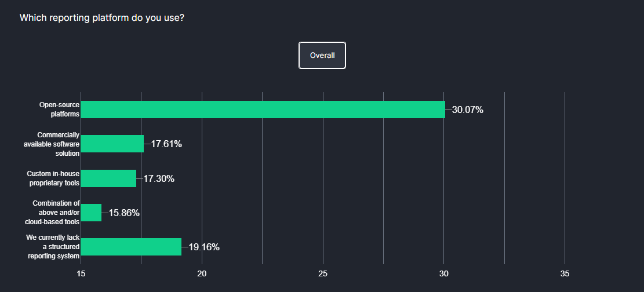
Task: Click the 15.86% data label
Action: 124,213
